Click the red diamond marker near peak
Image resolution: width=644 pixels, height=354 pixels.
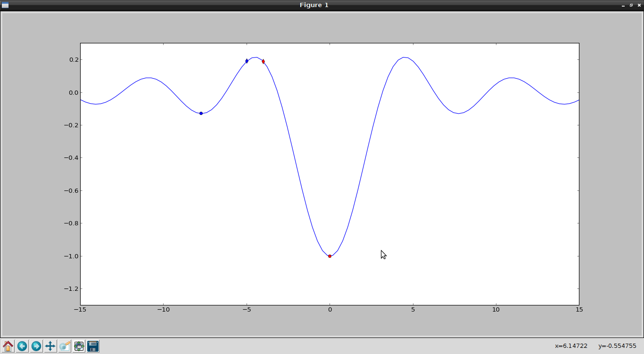point(263,61)
